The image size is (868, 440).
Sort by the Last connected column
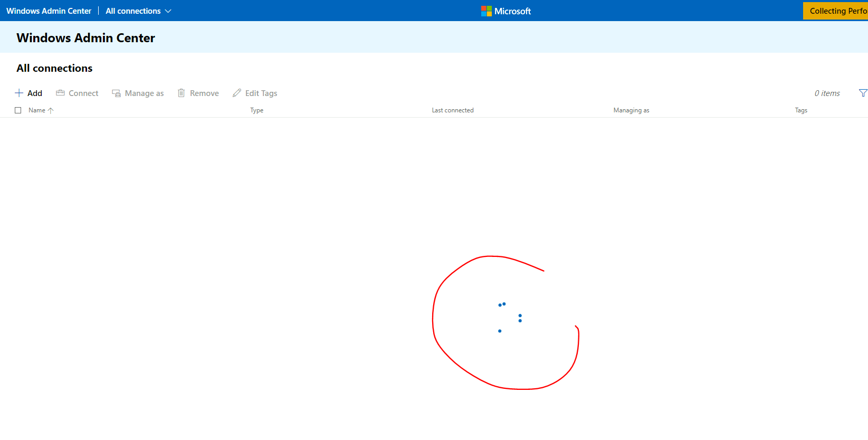[x=453, y=110]
